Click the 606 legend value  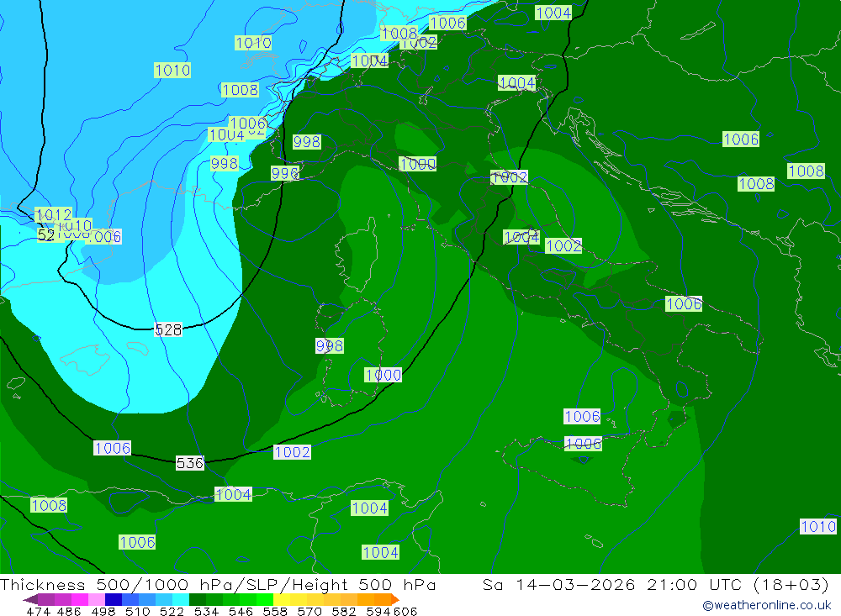(x=405, y=611)
